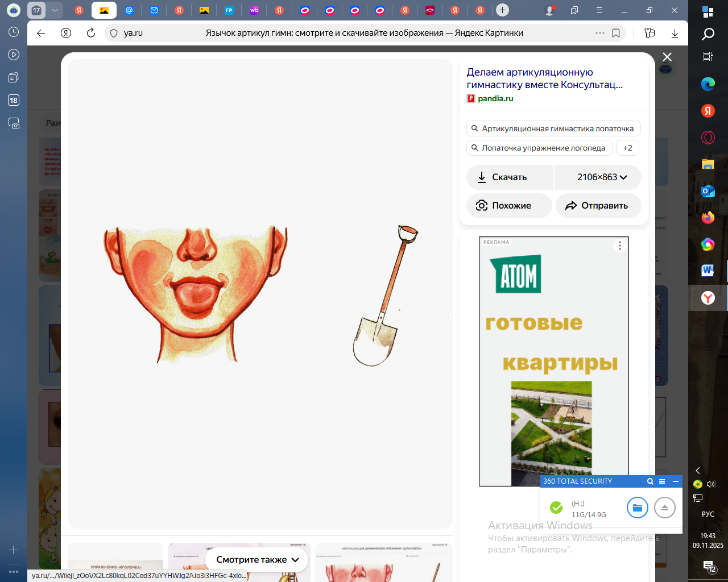
Task: Toggle system volume speaker icon in tray
Action: [x=710, y=484]
